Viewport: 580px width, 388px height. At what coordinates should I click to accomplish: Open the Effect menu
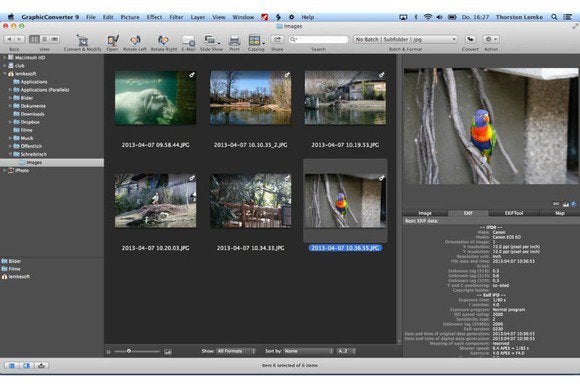click(x=154, y=17)
